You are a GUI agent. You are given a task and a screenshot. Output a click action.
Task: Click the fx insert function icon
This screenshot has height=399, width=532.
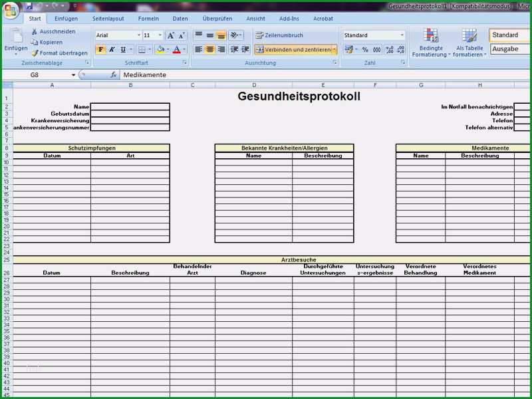(114, 75)
